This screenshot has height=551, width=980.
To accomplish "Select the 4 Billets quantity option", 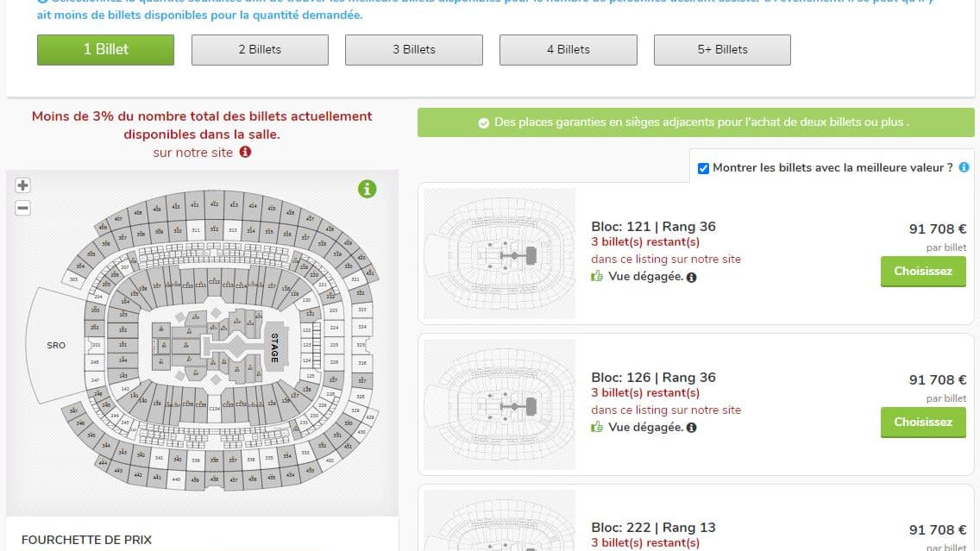I will point(569,50).
